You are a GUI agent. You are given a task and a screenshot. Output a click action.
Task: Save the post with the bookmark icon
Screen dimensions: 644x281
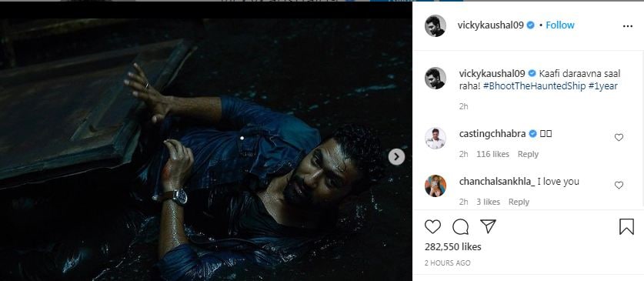(x=626, y=227)
